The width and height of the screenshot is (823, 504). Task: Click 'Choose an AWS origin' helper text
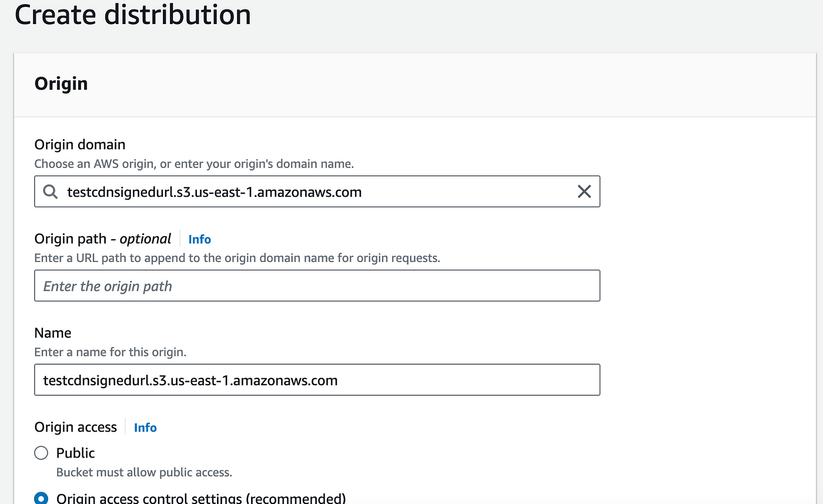click(194, 164)
